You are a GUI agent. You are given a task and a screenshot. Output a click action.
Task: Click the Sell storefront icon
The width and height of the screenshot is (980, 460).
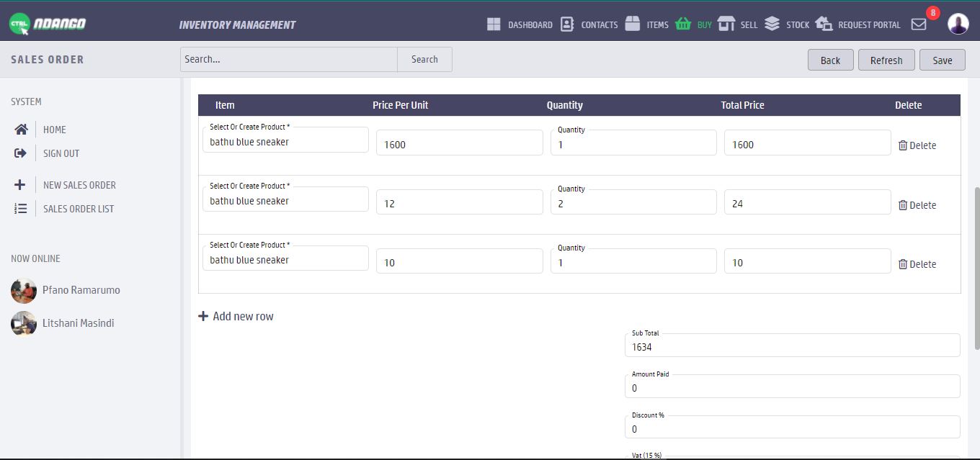[726, 24]
